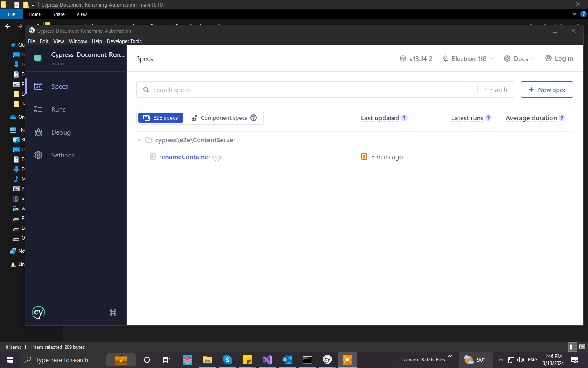
Task: Click the volume icon in system tray
Action: (521, 360)
